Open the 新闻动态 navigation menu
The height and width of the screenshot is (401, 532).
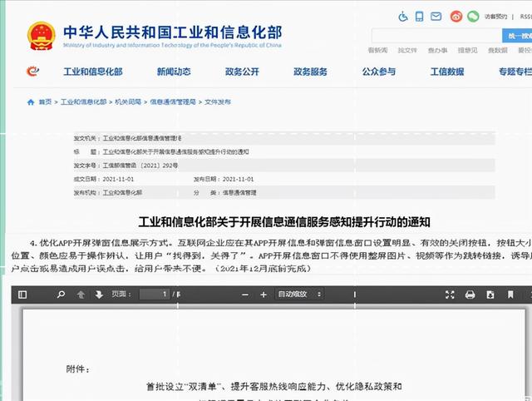coord(174,72)
